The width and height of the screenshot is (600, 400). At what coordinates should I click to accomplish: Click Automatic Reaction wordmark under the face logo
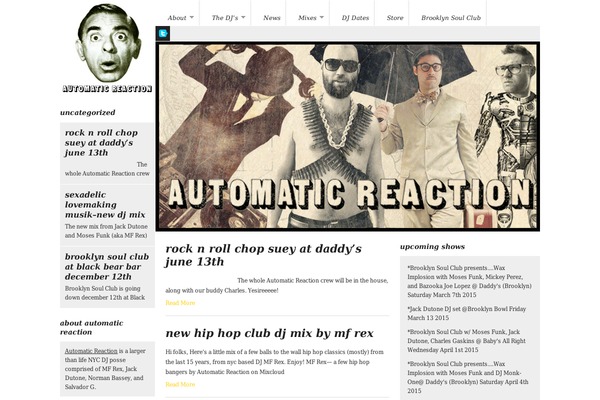point(107,89)
